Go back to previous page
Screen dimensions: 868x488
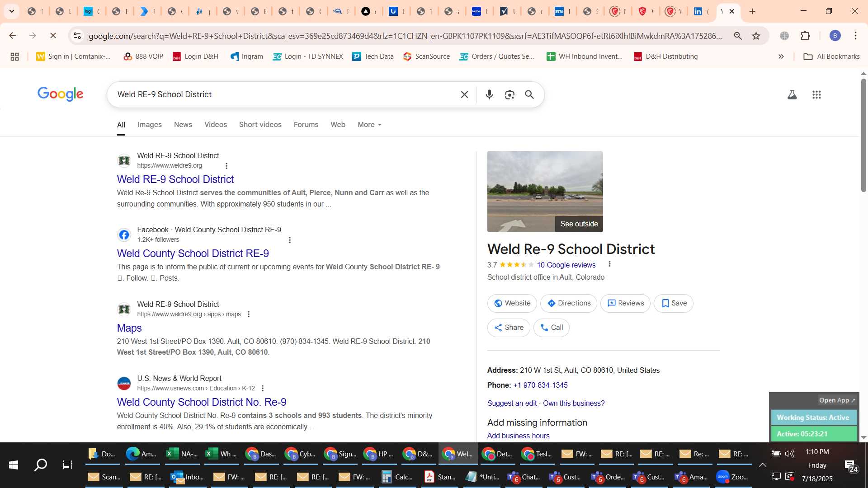[x=12, y=36]
